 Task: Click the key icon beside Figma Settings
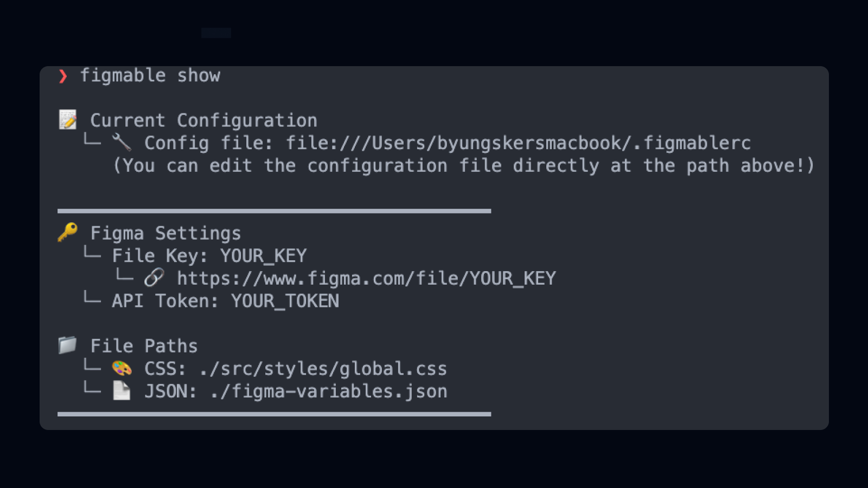click(x=68, y=232)
